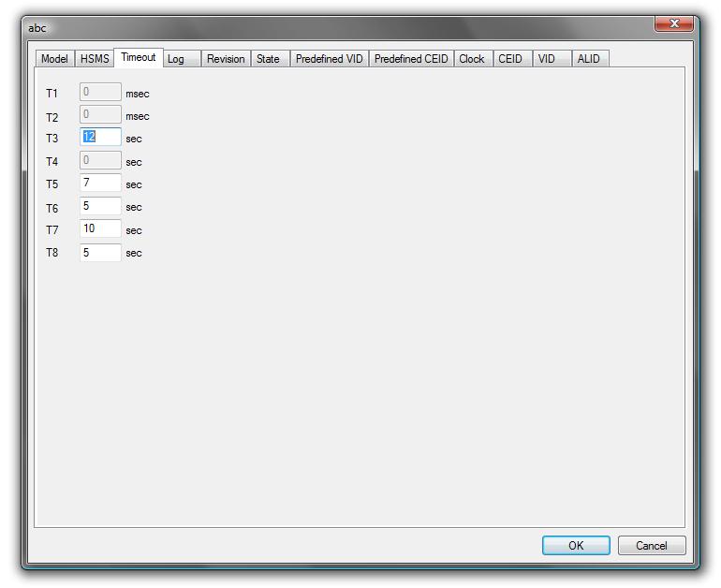Viewport: 721px width, 588px height.
Task: Open the State tab
Action: coord(268,59)
